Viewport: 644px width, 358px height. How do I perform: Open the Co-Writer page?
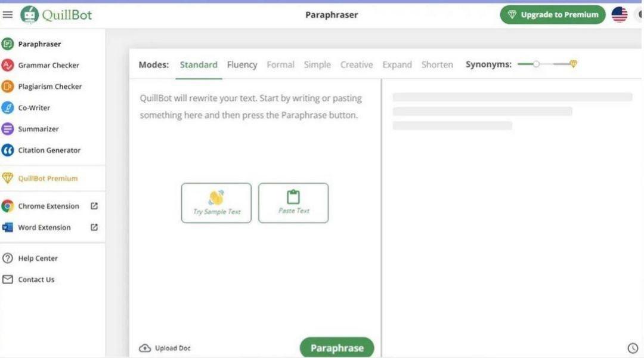click(x=34, y=107)
